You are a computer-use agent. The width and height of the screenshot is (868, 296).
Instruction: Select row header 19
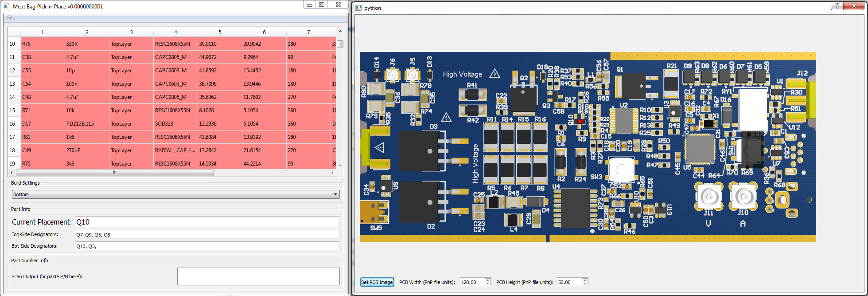(14, 164)
